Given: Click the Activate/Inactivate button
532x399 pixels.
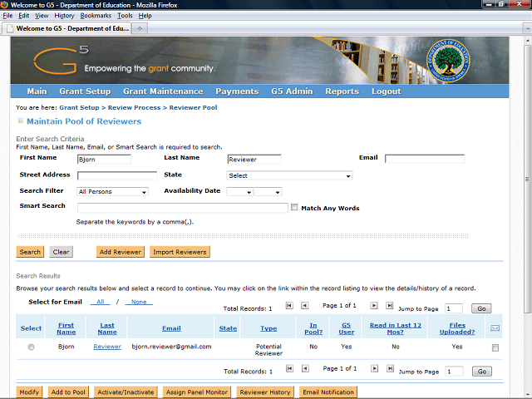Looking at the screenshot, I should 126,392.
